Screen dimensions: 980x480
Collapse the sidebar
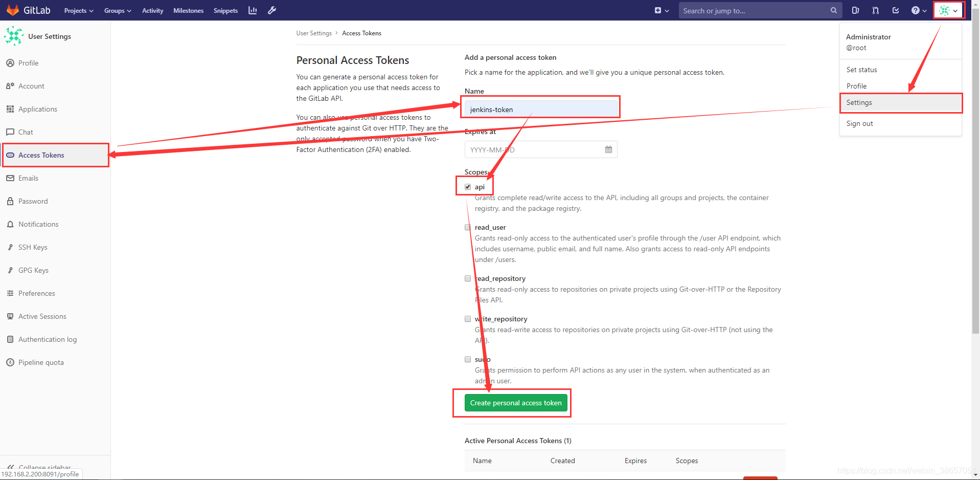[39, 467]
